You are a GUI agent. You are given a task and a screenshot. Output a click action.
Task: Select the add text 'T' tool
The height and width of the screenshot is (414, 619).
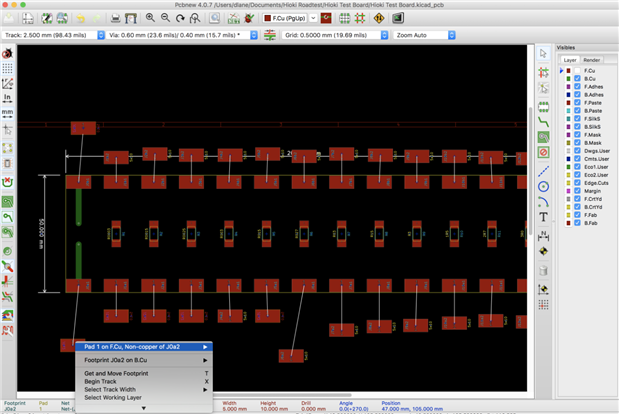[543, 216]
